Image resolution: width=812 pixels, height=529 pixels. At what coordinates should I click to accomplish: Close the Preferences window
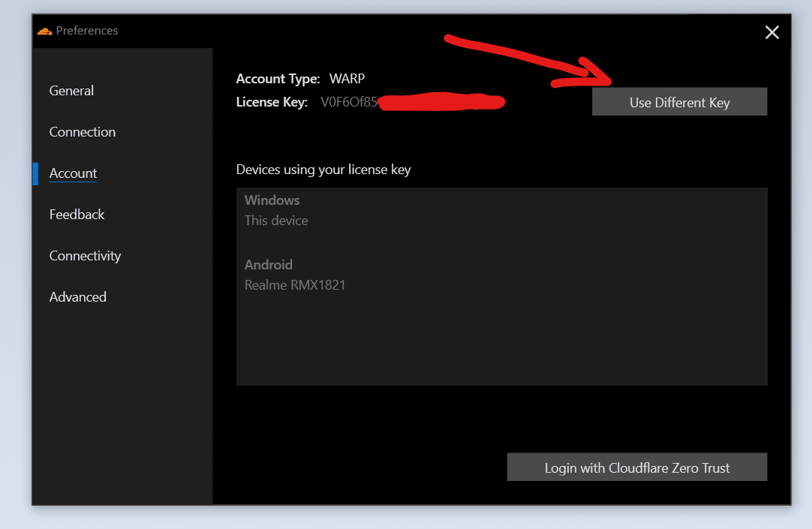coord(771,32)
